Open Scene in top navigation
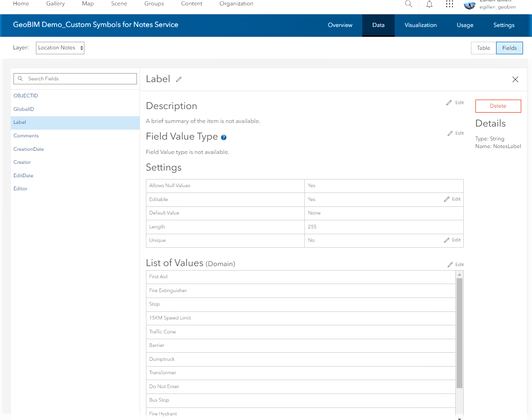Viewport: 532px width, 420px height. point(119,4)
